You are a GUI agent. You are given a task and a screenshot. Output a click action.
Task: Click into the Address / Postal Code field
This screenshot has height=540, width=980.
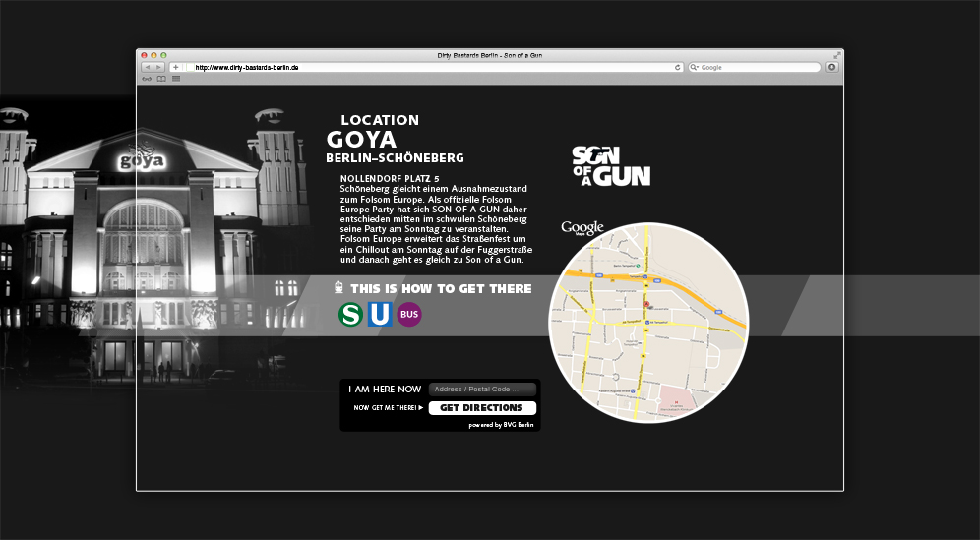point(482,389)
